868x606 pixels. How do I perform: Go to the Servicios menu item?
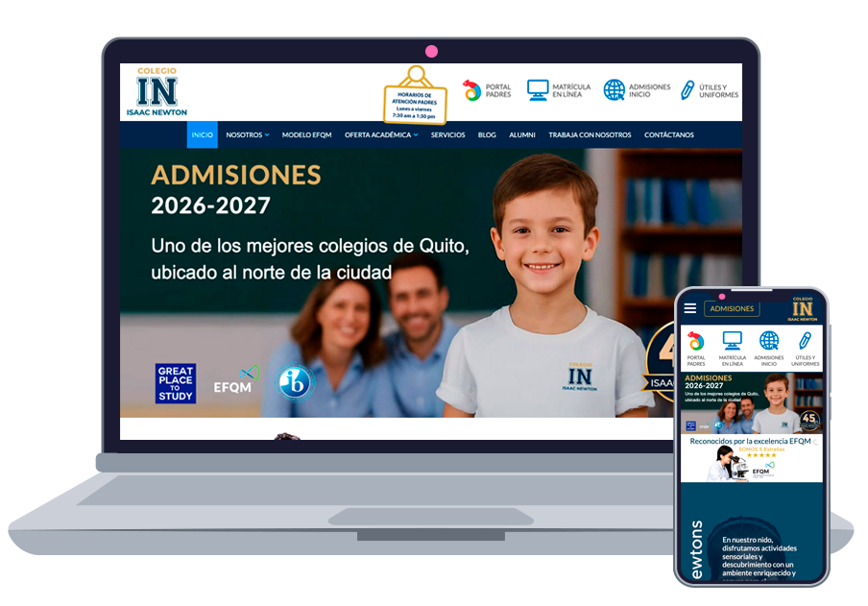447,135
